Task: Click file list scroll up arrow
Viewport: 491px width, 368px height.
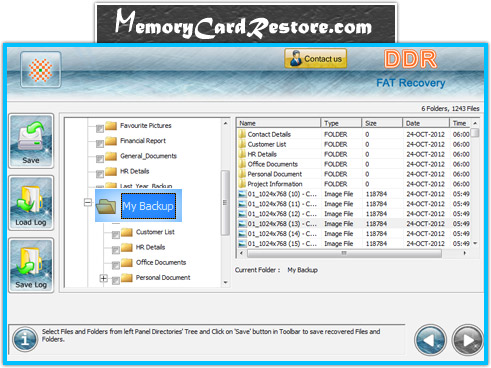Action: coord(475,123)
